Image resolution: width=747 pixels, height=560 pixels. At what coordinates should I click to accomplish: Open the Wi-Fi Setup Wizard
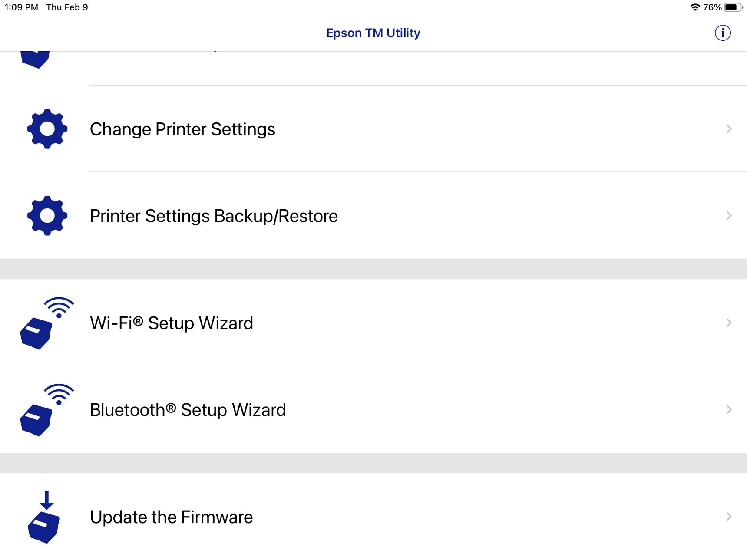coord(171,323)
